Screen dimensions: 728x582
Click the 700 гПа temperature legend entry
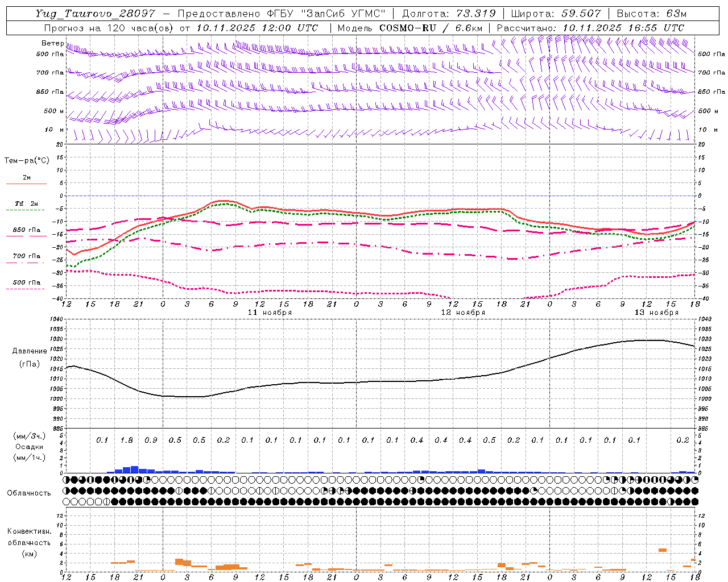tap(27, 256)
